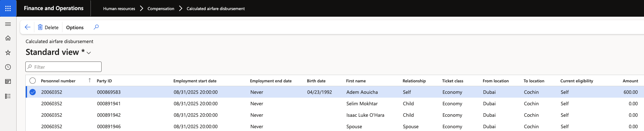The image size is (644, 131).
Task: Click the grid Filter input field
Action: pyautogui.click(x=63, y=67)
